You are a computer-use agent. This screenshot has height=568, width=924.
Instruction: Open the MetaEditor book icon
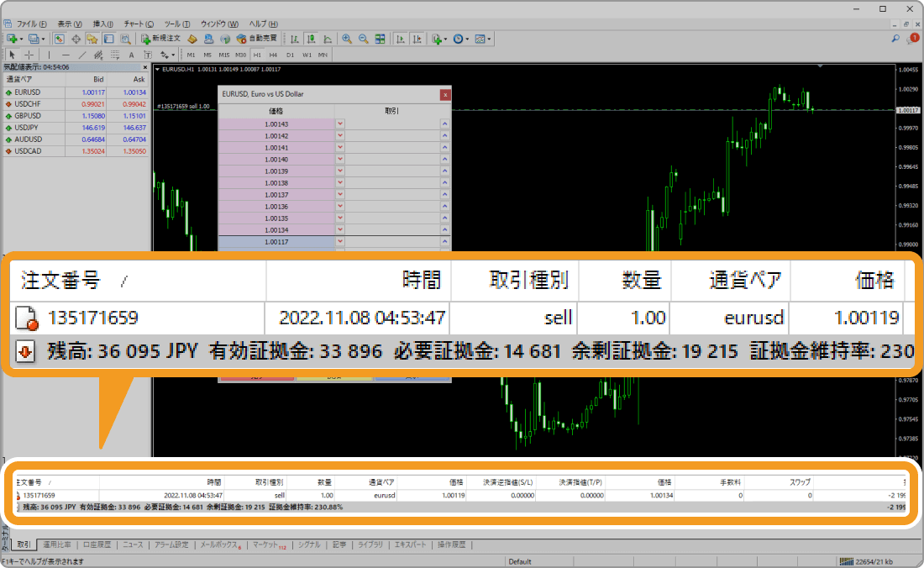tap(192, 39)
